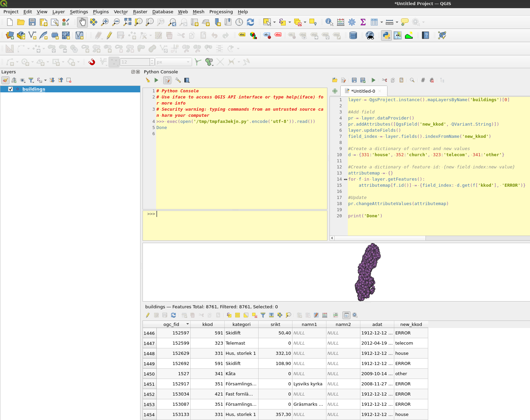The image size is (530, 420).
Task: Sort by the kategori column header
Action: pos(242,324)
